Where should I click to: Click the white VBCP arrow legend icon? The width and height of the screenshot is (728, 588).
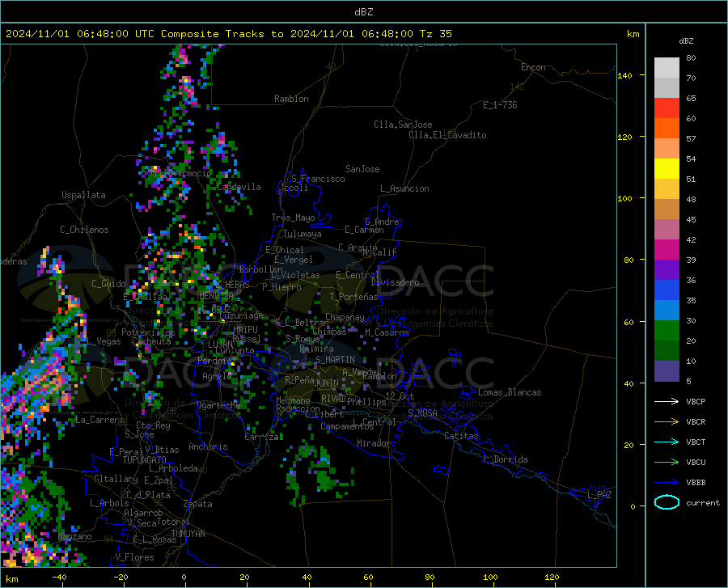[x=667, y=401]
